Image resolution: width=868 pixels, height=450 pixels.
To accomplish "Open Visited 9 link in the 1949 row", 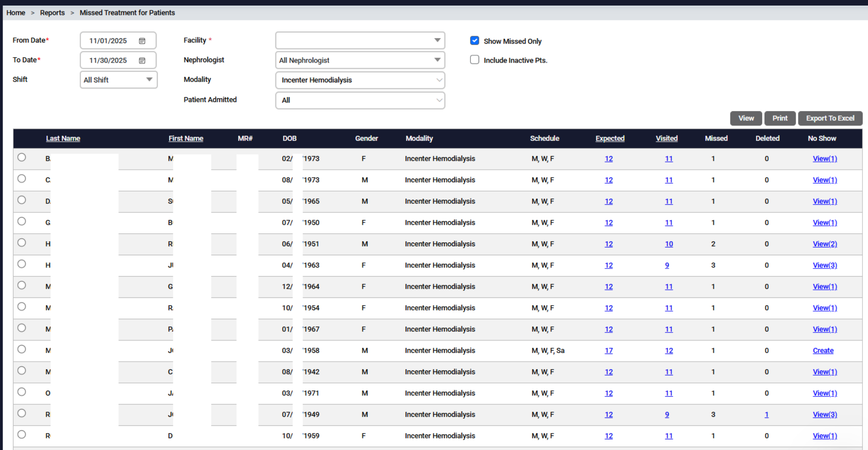I will pyautogui.click(x=667, y=415).
